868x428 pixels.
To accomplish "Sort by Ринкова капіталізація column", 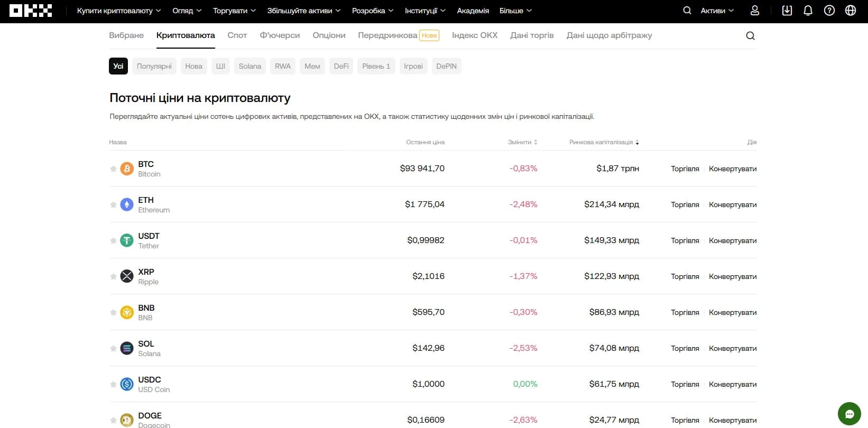I will click(x=604, y=142).
